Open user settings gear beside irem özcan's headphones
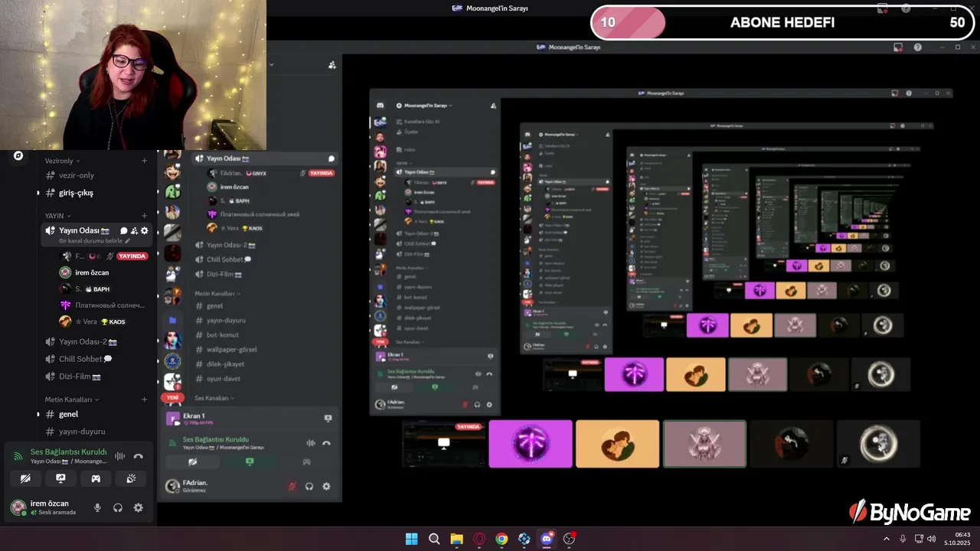Image resolution: width=980 pixels, height=551 pixels. tap(138, 507)
